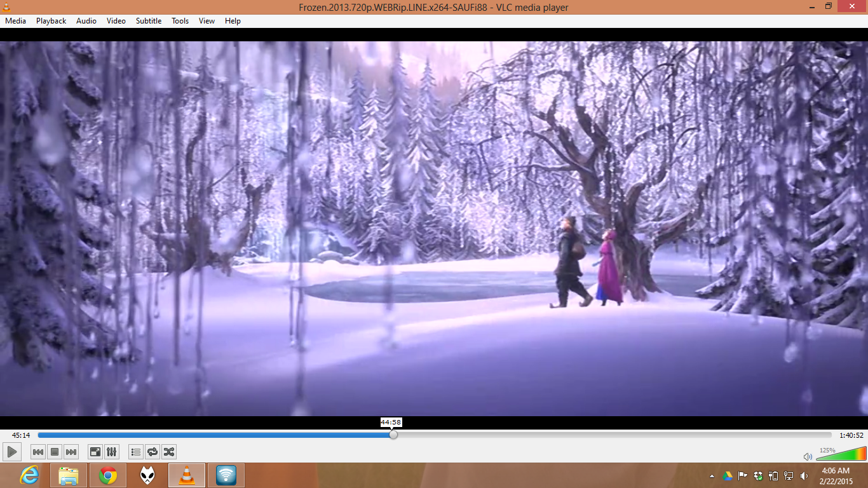Toggle fullscreen video mode

pos(95,452)
